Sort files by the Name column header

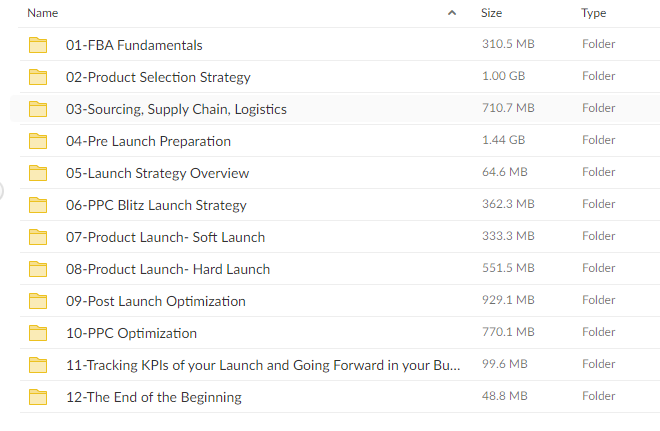[43, 13]
